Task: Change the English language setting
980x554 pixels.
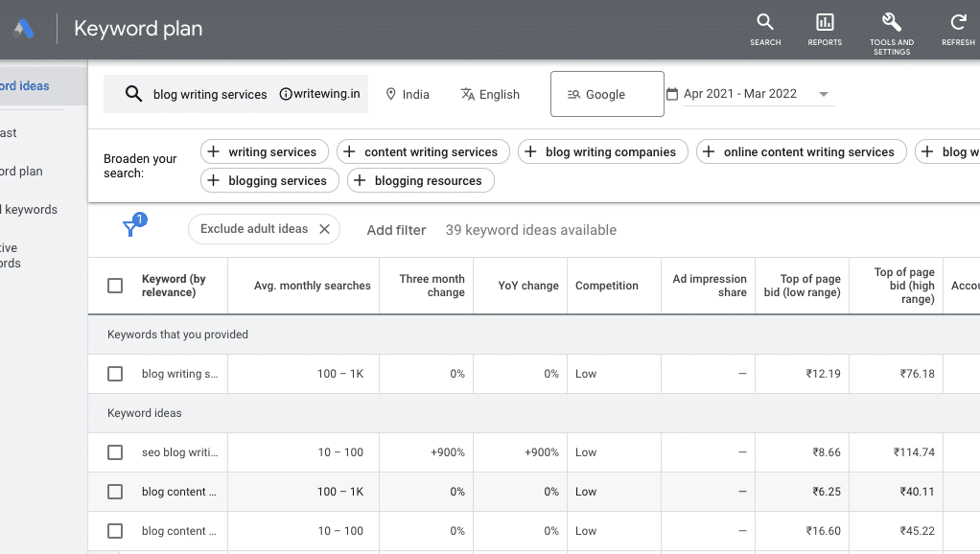Action: click(x=490, y=94)
